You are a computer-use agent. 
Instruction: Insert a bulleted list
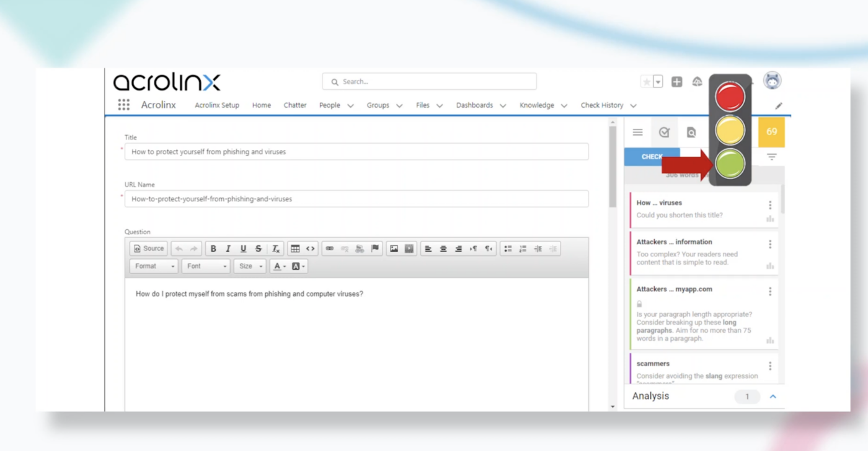click(x=508, y=248)
